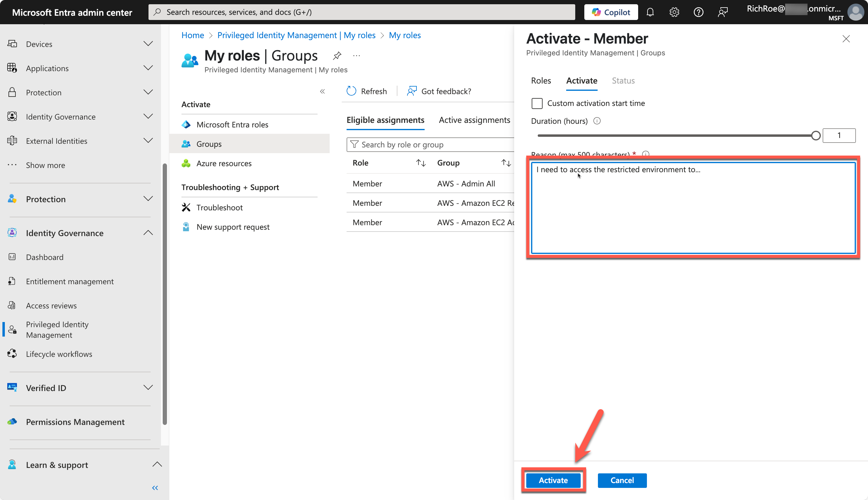The width and height of the screenshot is (868, 500).
Task: Expand the Devices menu chevron
Action: pos(148,44)
